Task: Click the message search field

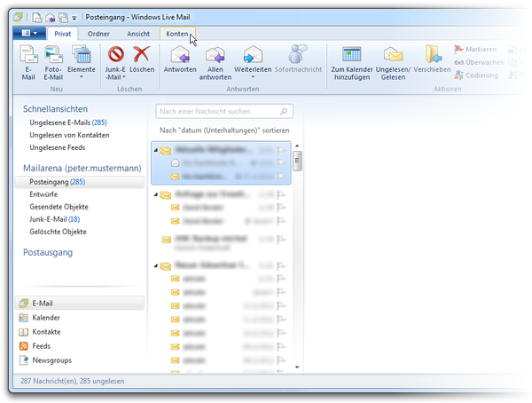Action: tap(224, 112)
